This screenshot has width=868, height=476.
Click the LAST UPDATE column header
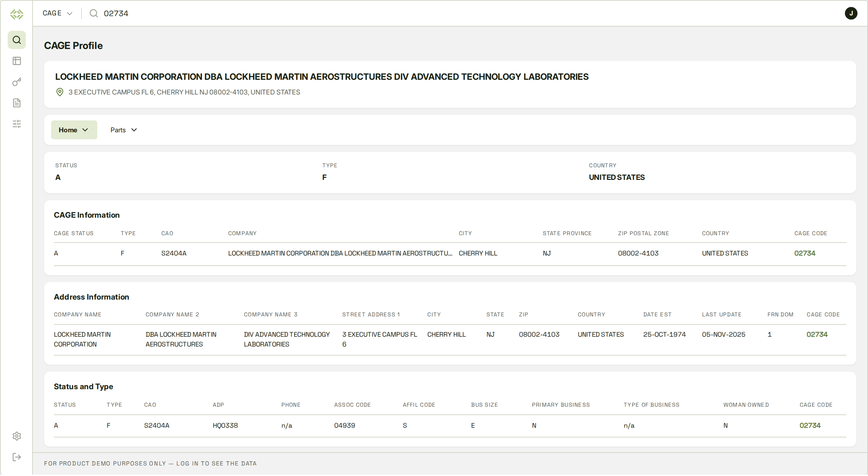click(x=722, y=314)
